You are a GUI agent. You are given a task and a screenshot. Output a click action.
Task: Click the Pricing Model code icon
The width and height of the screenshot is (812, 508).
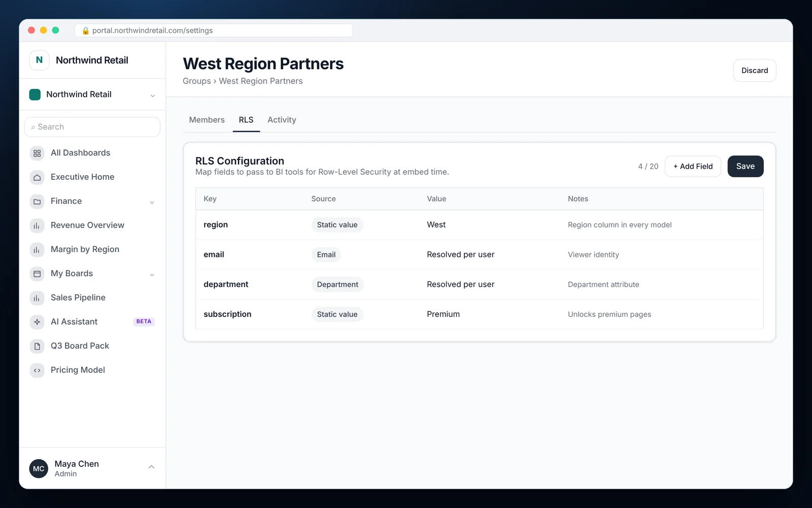(x=37, y=370)
